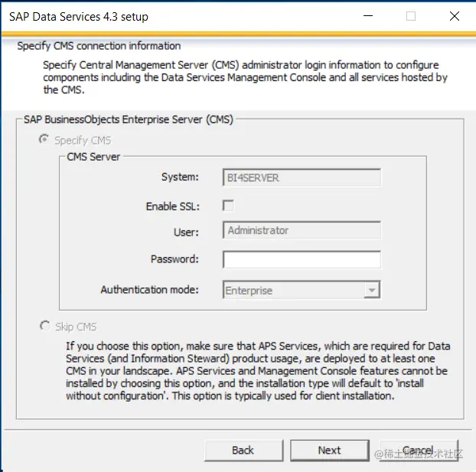The width and height of the screenshot is (476, 472).
Task: Click the 'User:' label
Action: tap(186, 233)
